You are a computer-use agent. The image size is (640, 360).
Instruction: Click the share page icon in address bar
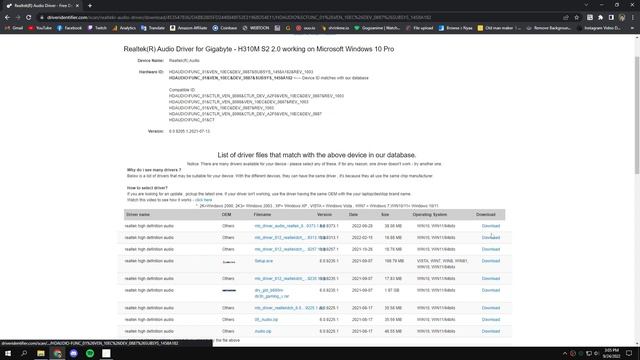click(x=566, y=18)
